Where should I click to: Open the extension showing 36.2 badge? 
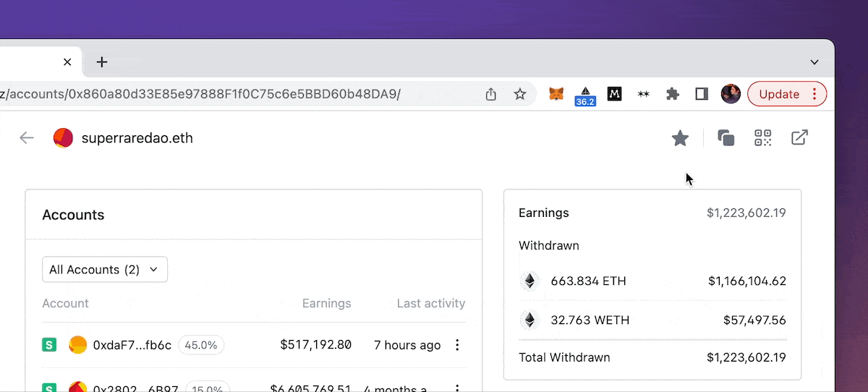click(585, 95)
